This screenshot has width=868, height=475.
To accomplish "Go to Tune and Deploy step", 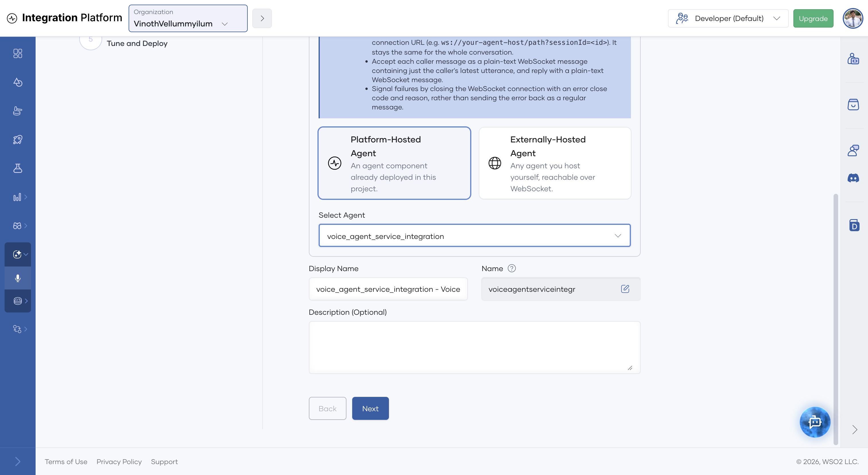I will (137, 43).
